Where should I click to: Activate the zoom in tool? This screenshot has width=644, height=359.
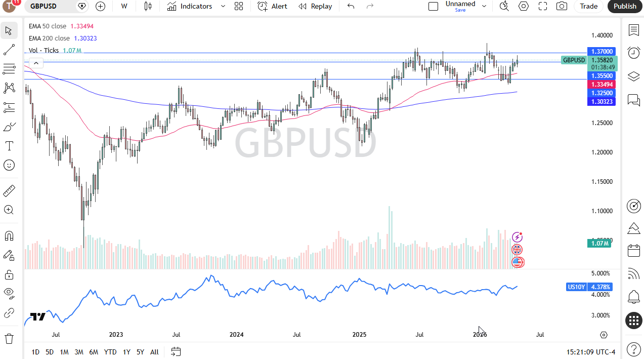pyautogui.click(x=9, y=210)
